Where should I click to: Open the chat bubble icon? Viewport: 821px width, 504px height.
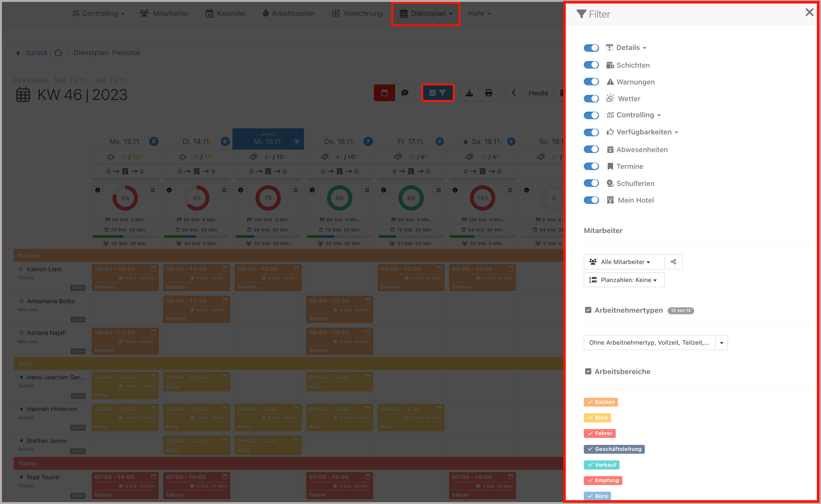(405, 93)
